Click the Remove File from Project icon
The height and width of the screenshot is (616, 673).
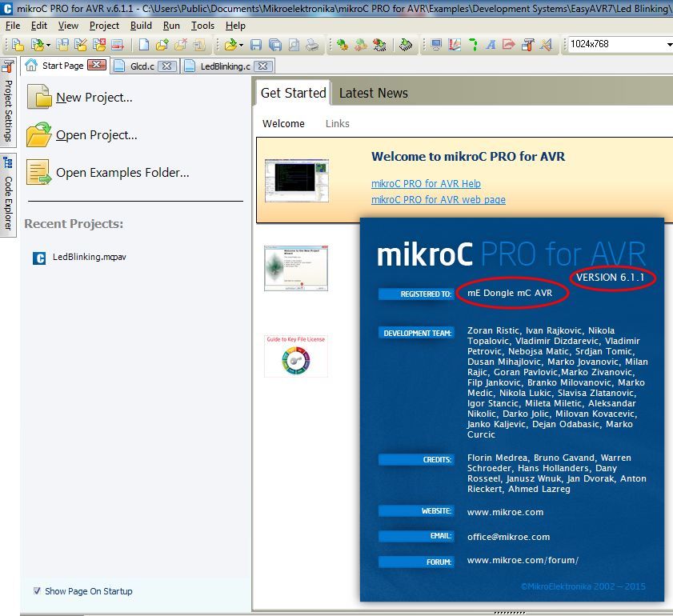tap(181, 45)
